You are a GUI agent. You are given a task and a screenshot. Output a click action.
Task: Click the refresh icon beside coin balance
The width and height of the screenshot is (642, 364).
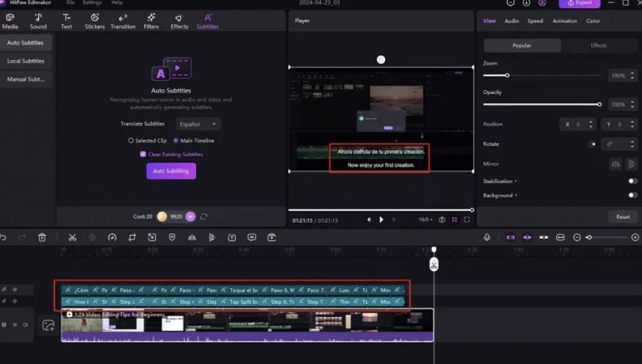(204, 217)
